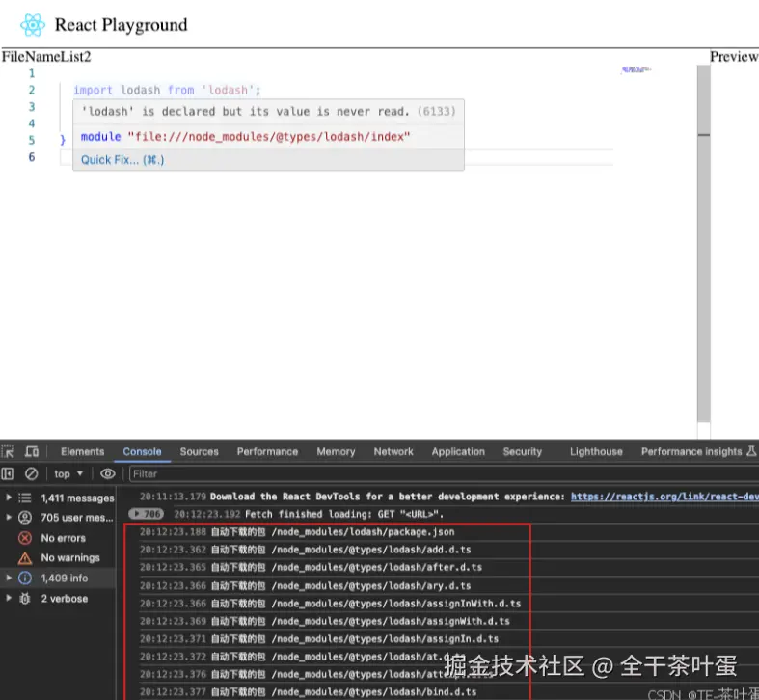This screenshot has height=700, width=759.
Task: Click the React Playground title
Action: 121,25
